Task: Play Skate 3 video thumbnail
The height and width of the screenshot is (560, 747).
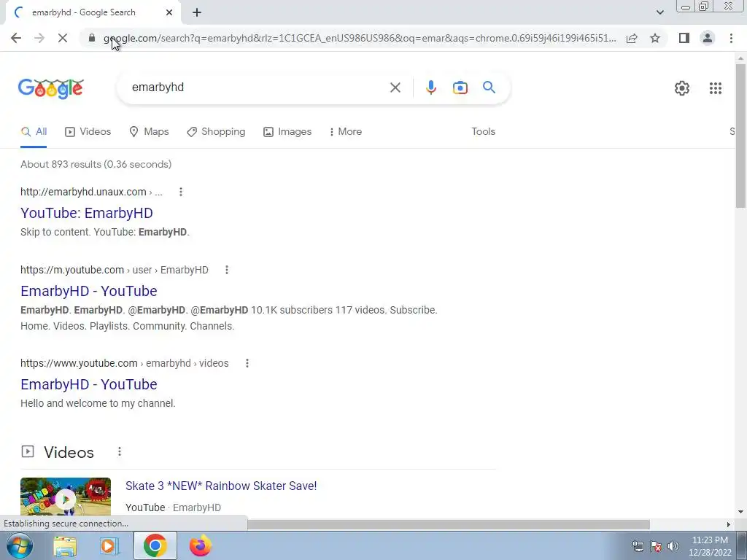Action: tap(66, 497)
